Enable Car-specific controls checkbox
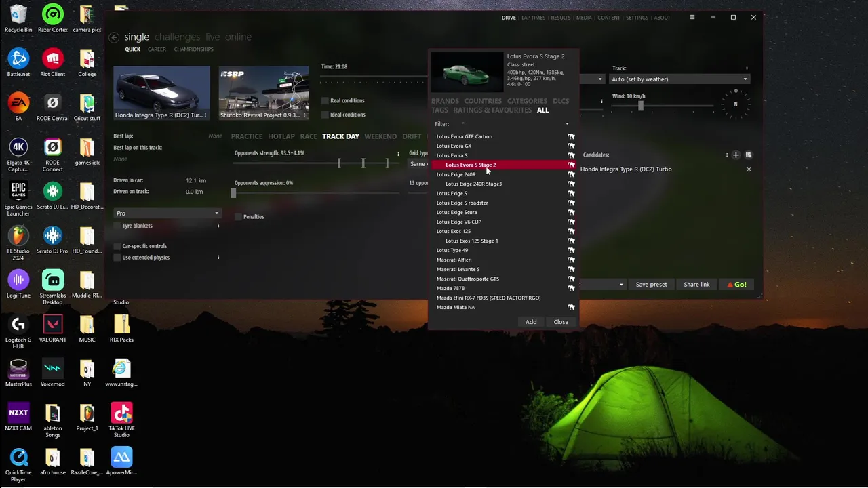The height and width of the screenshot is (488, 868). 117,246
